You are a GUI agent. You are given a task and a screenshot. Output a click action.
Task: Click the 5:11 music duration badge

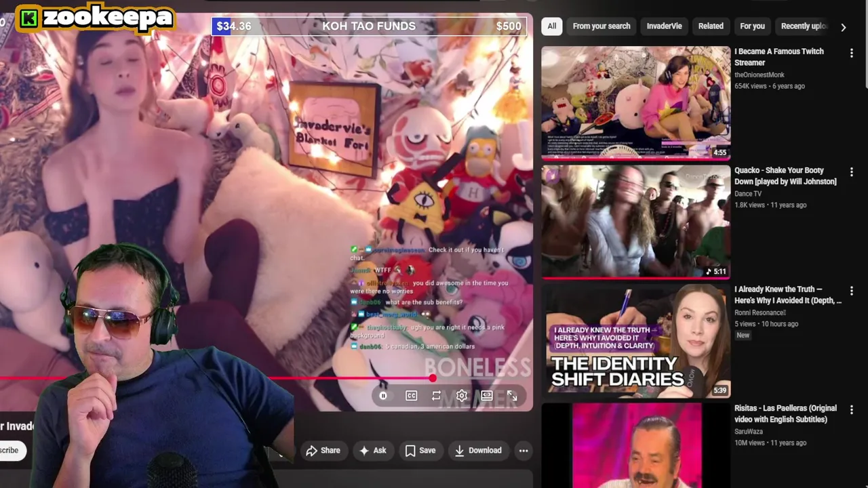716,272
